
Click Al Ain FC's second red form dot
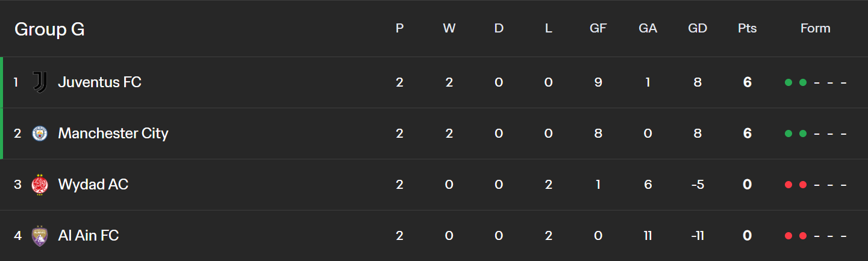pos(802,236)
